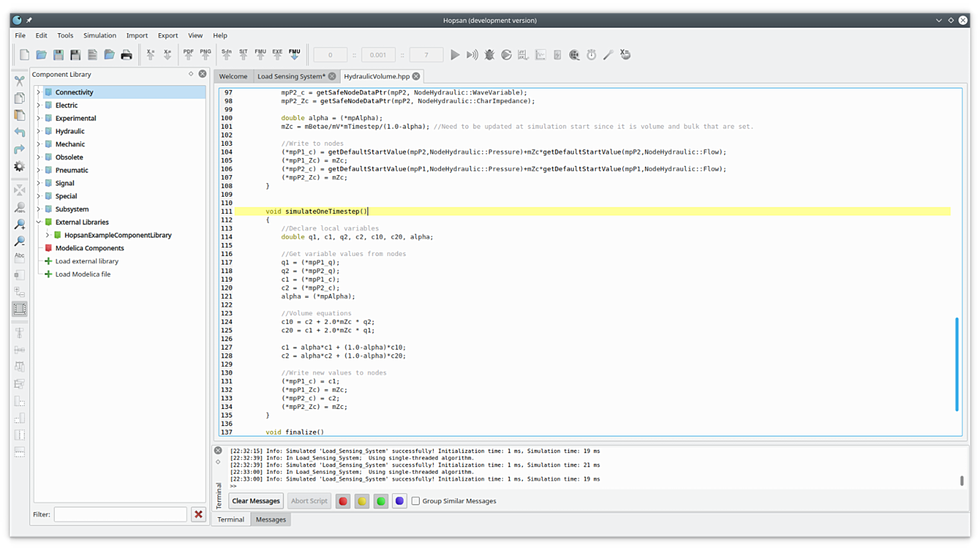The width and height of the screenshot is (980, 551).
Task: Collapse the External Libraries node
Action: [x=38, y=223]
